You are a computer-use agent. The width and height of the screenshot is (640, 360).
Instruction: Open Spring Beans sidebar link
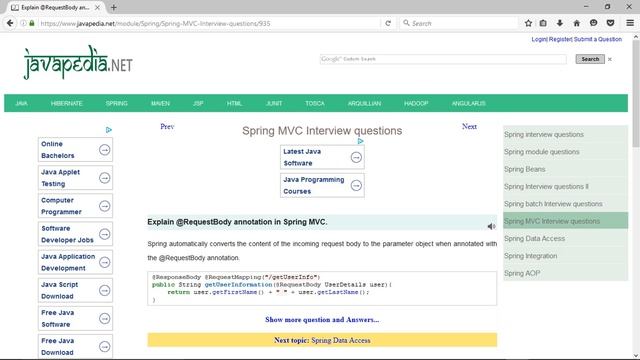[x=524, y=169]
